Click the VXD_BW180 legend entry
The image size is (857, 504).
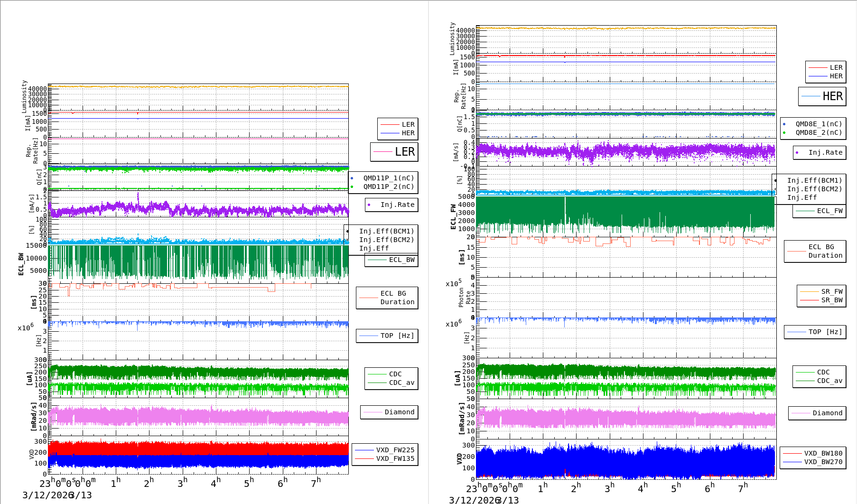click(x=823, y=453)
